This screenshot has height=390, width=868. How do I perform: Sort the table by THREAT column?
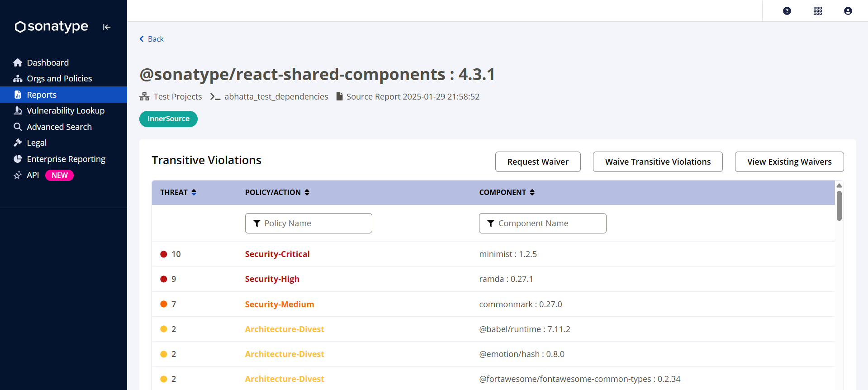(x=178, y=192)
